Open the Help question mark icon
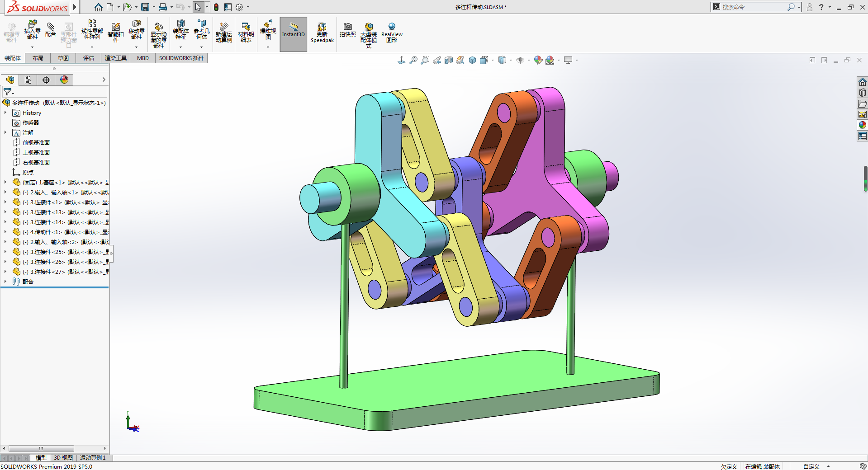 pyautogui.click(x=821, y=7)
